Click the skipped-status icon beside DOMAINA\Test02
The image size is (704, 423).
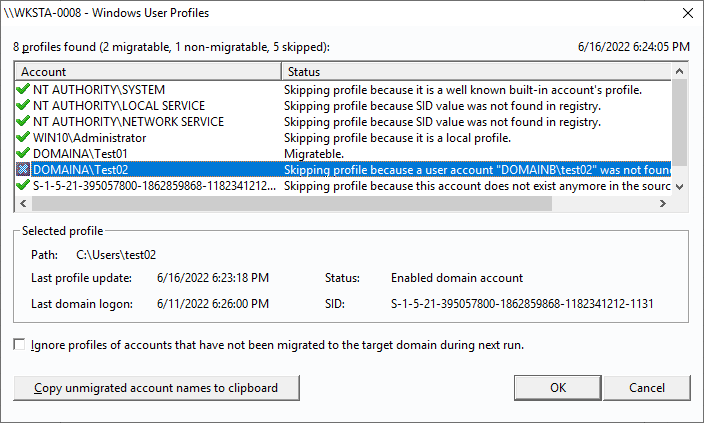23,169
